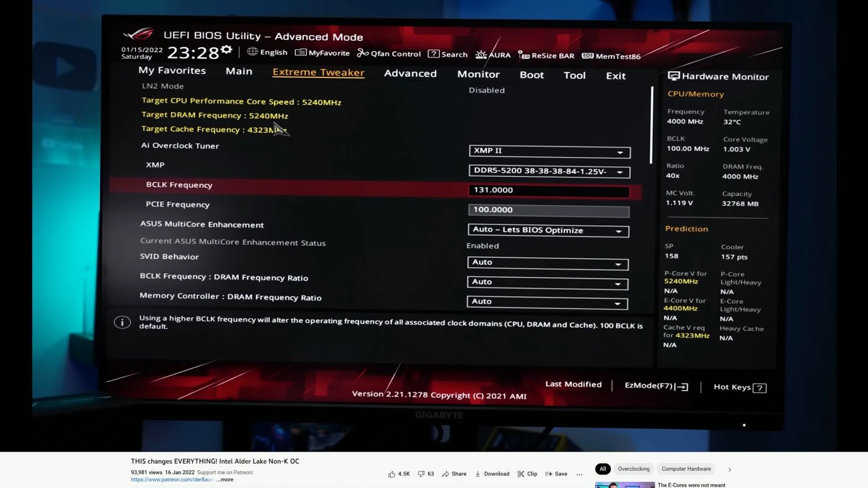Open the Advanced tab
The height and width of the screenshot is (488, 868).
(x=410, y=73)
